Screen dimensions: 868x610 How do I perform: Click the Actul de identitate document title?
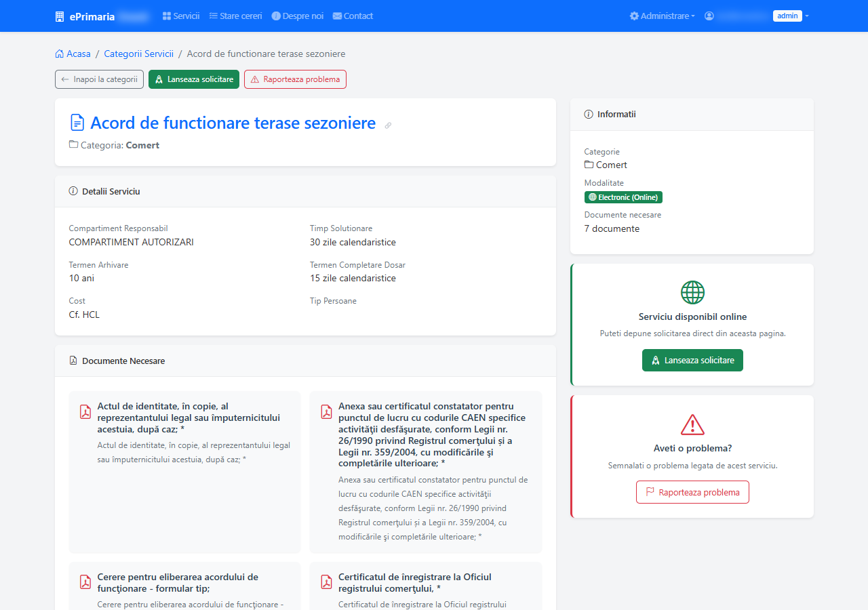coord(190,418)
